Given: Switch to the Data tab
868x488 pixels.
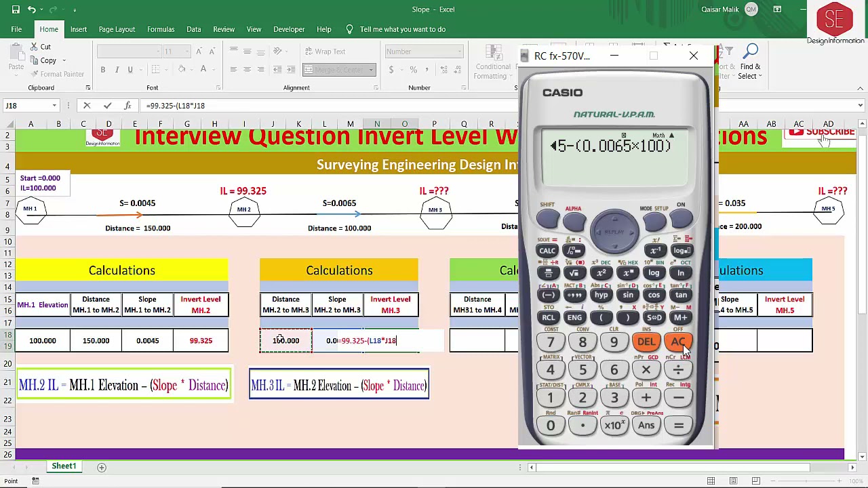Looking at the screenshot, I should pyautogui.click(x=194, y=29).
